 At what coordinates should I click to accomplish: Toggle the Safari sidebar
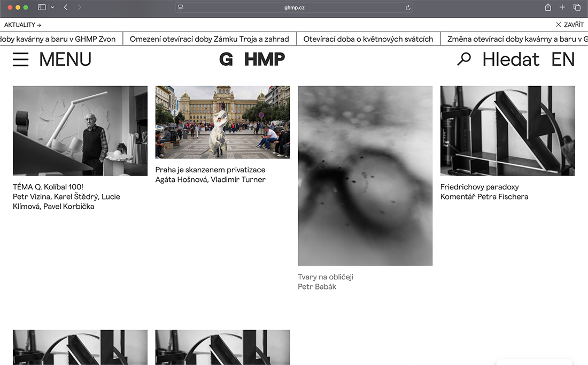pos(42,7)
